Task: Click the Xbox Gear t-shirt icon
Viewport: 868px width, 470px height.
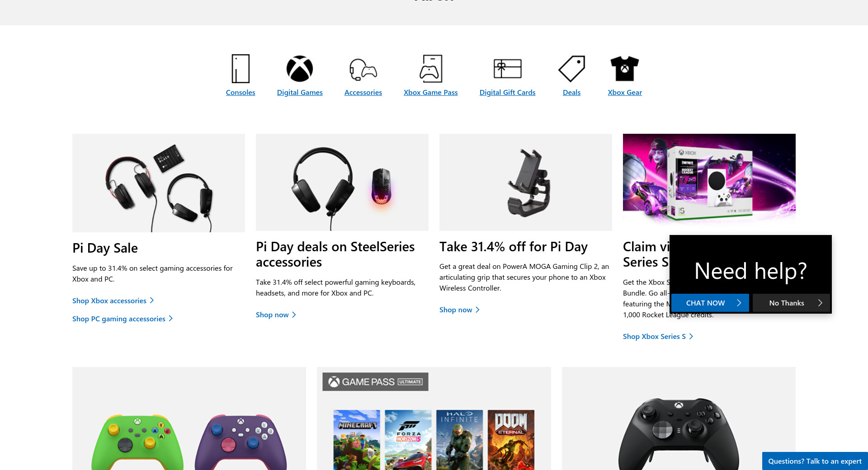Action: pos(625,69)
